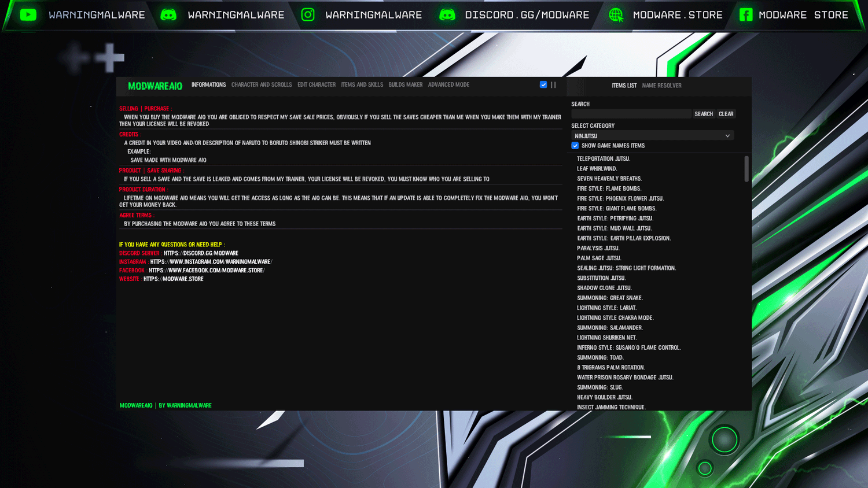
Task: Click the Clear button
Action: coord(726,114)
